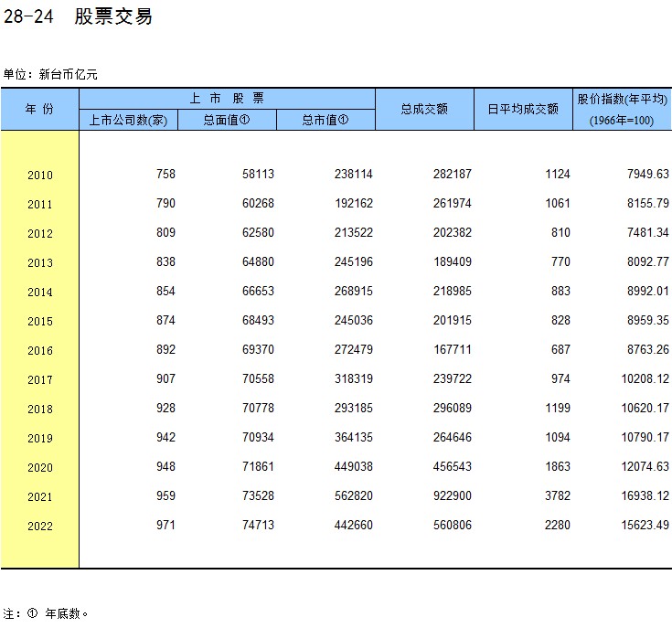Click daily average cell 1863

[x=558, y=466]
